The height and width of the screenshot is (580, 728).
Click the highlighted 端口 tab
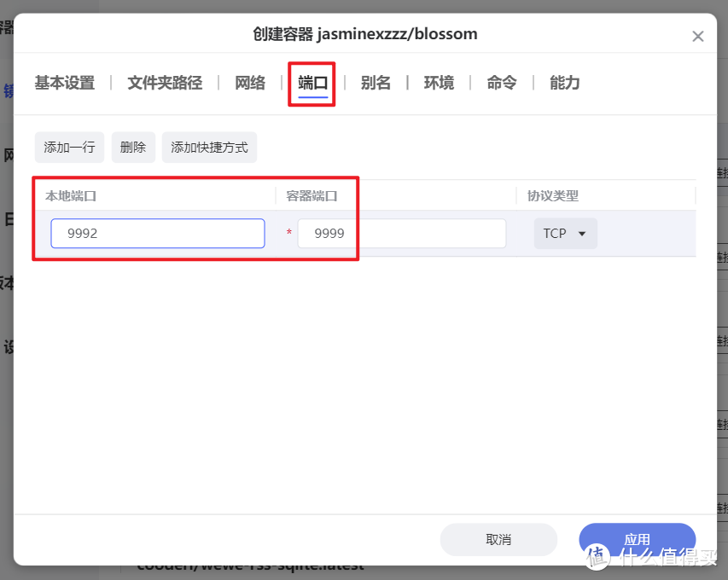[312, 83]
